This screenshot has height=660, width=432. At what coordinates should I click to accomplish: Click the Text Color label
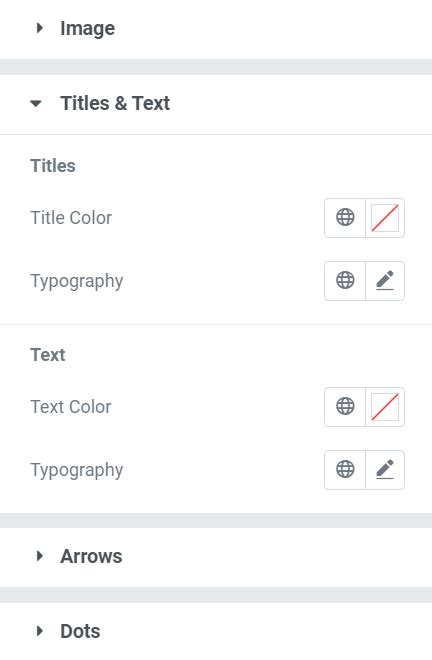pos(71,407)
